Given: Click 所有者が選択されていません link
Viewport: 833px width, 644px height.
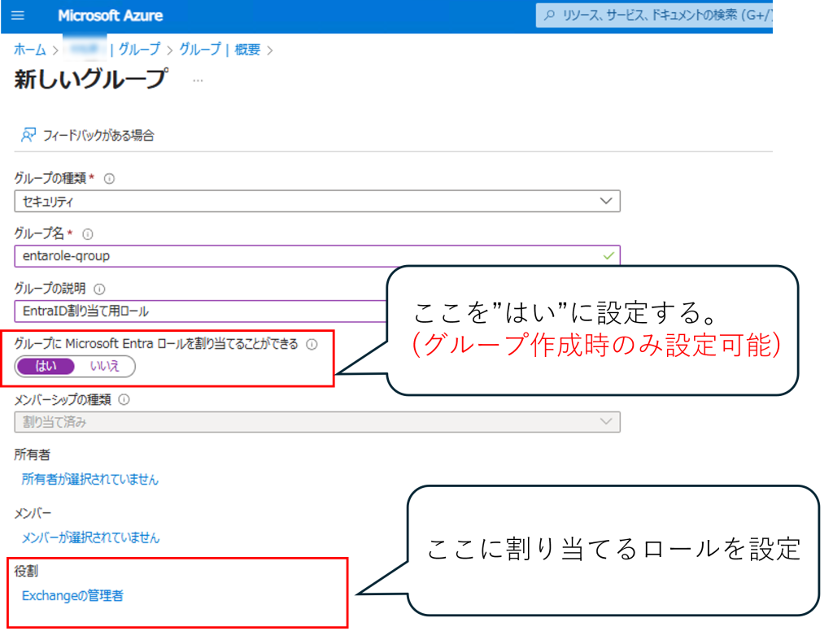Looking at the screenshot, I should coord(89,480).
